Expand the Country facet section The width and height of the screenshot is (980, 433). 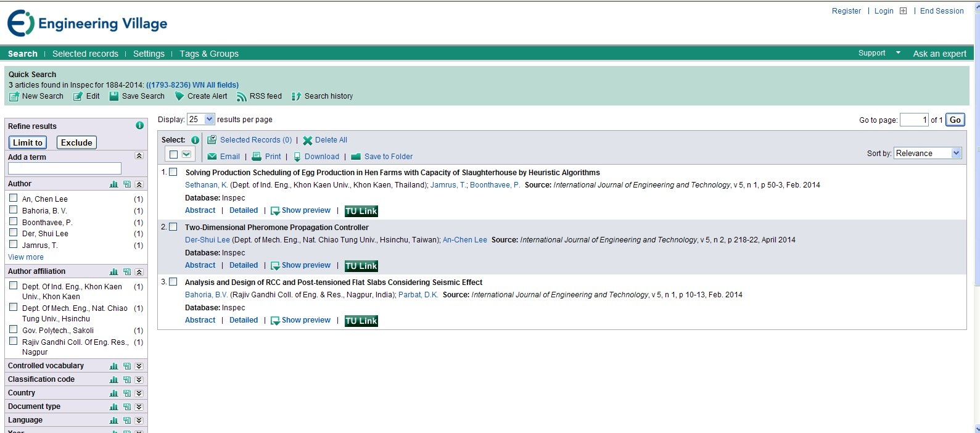(x=139, y=393)
